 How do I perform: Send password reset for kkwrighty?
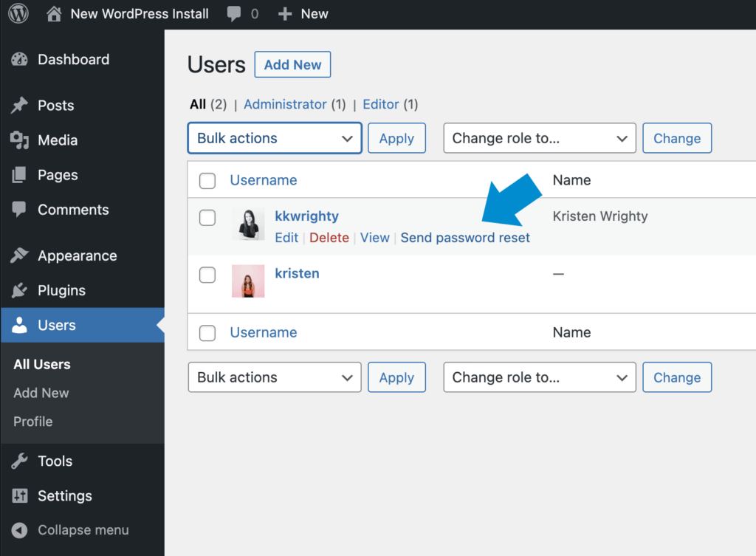[x=465, y=238]
